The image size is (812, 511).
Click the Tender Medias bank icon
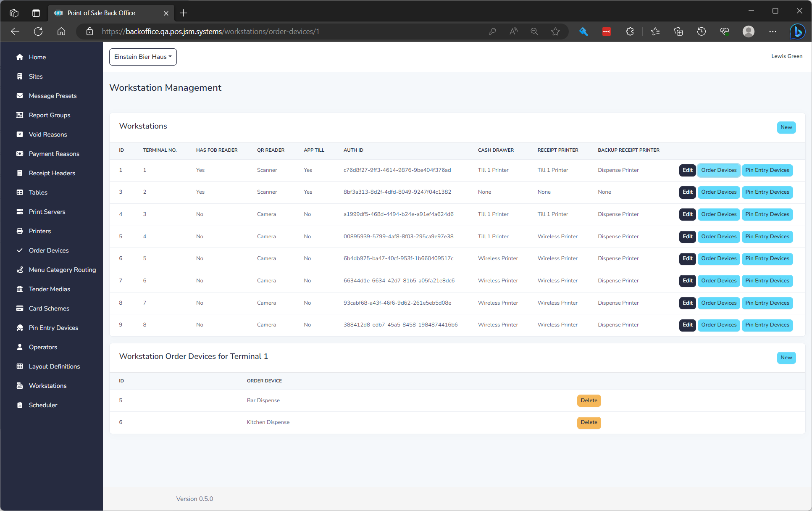(x=20, y=289)
